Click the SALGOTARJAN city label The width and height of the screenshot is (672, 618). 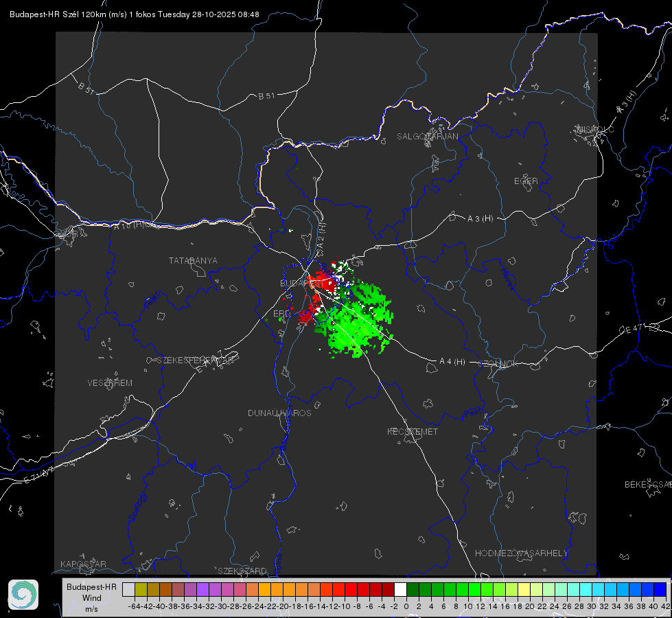point(427,137)
